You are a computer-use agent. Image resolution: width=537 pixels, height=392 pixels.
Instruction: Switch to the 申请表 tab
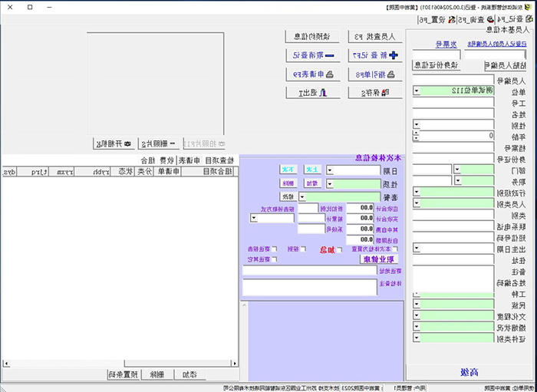189,160
